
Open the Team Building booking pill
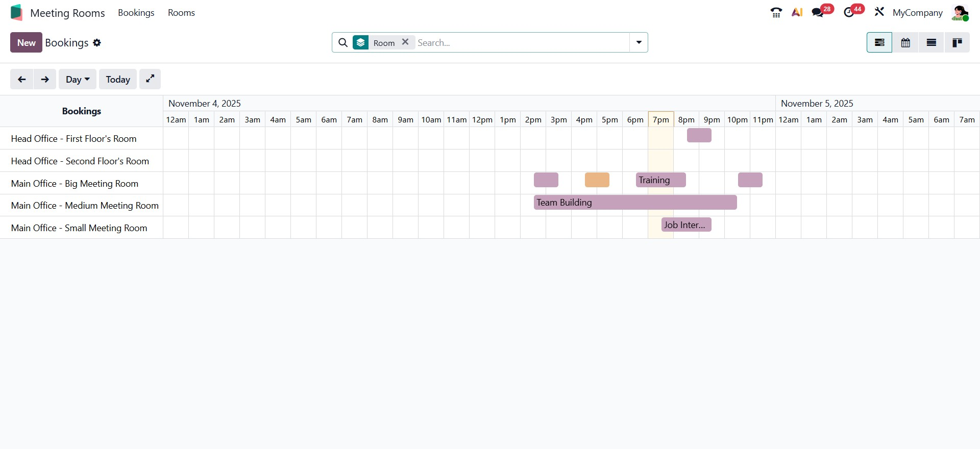click(635, 203)
